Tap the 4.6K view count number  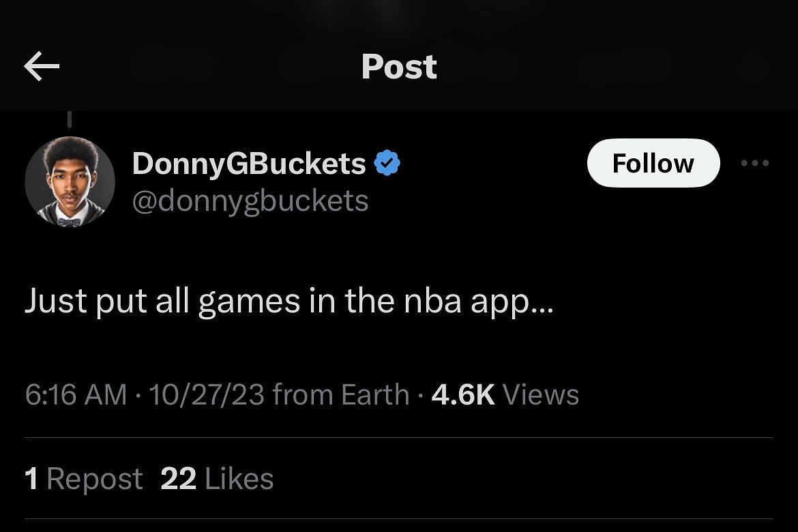[x=462, y=395]
